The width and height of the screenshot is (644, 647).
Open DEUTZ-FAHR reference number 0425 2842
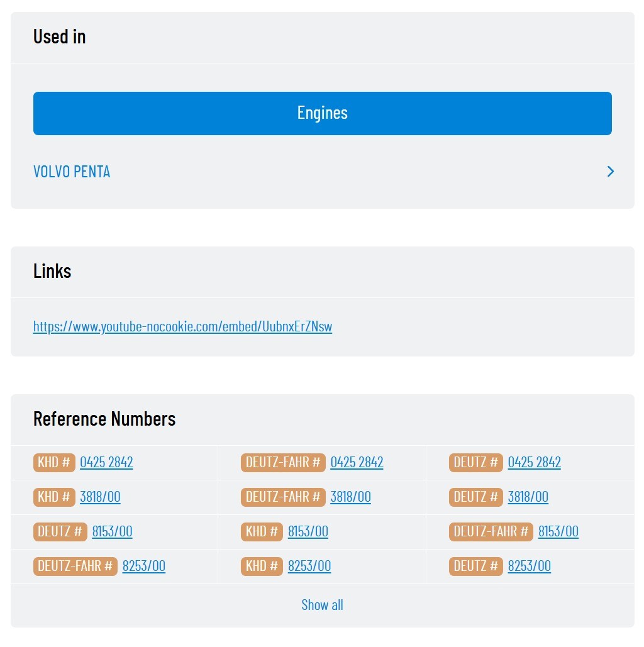(357, 462)
